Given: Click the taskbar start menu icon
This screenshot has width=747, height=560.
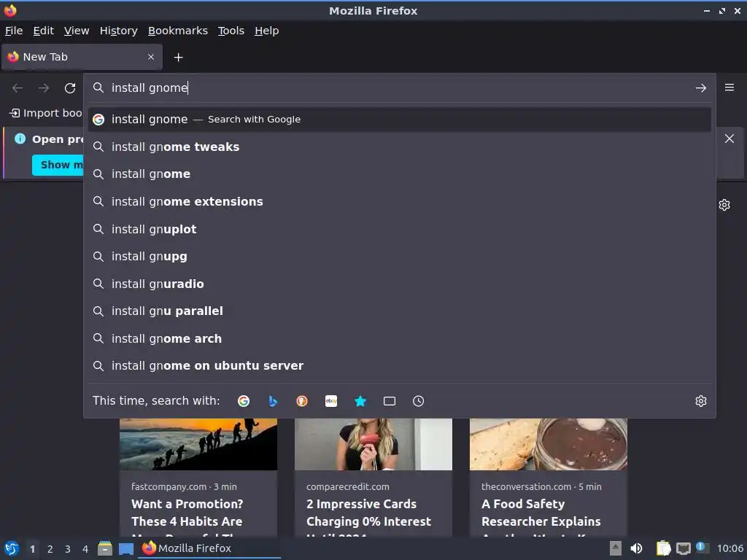Looking at the screenshot, I should pyautogui.click(x=12, y=548).
